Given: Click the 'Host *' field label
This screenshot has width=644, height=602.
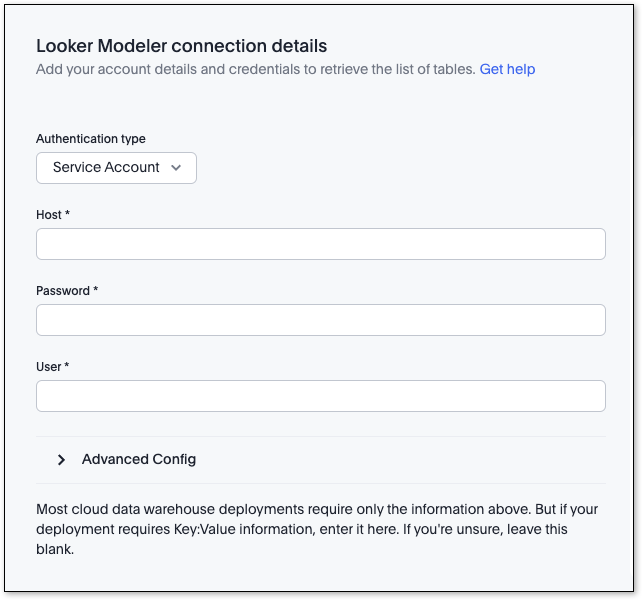Looking at the screenshot, I should click(x=49, y=215).
